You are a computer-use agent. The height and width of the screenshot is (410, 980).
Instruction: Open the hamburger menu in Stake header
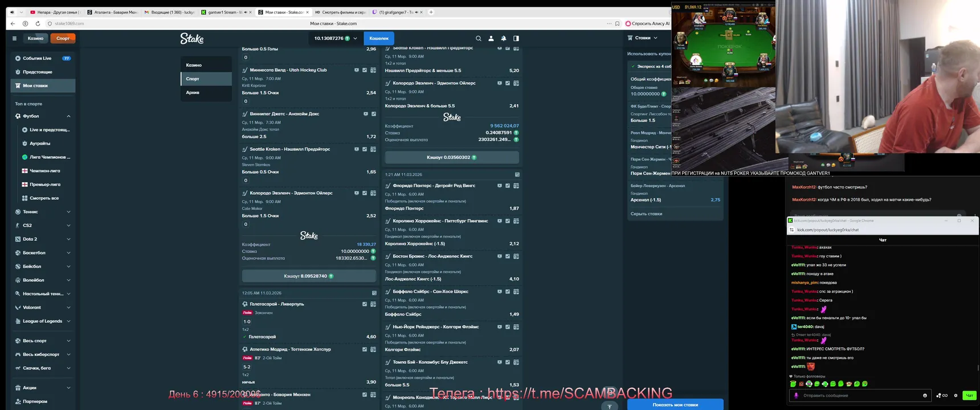click(x=14, y=38)
